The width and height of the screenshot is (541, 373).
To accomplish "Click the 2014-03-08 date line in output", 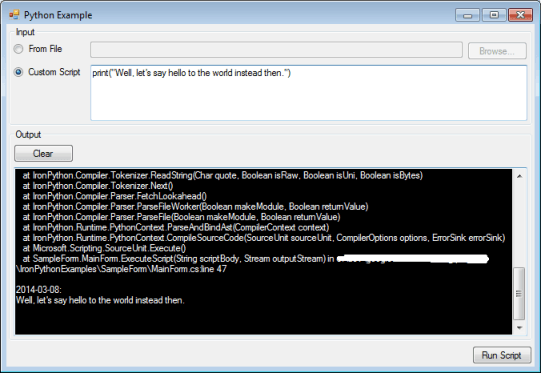I will (x=39, y=290).
